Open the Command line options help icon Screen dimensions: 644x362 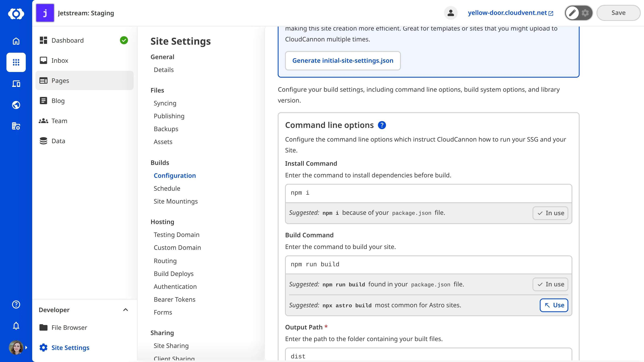point(382,125)
